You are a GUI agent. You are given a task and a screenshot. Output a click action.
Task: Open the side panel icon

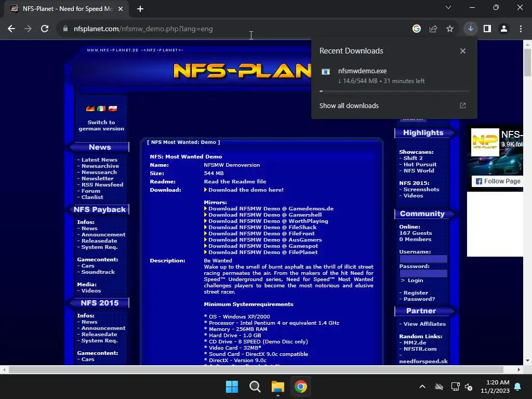(487, 29)
